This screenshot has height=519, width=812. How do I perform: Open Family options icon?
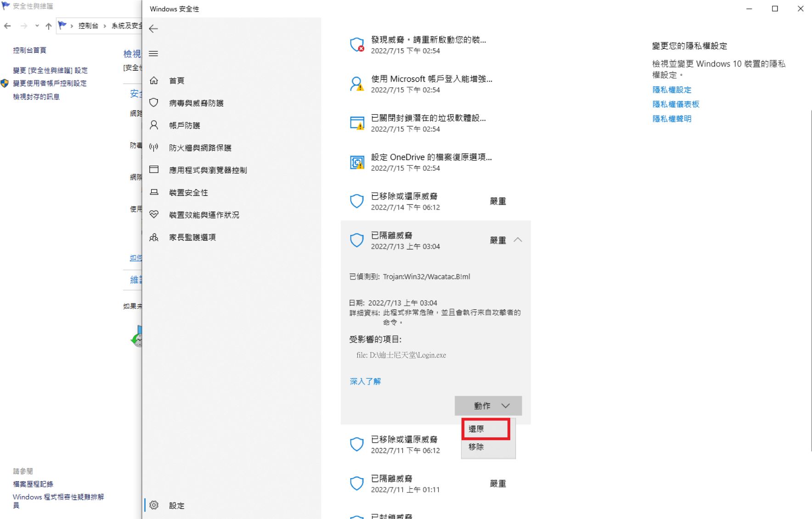pos(154,237)
